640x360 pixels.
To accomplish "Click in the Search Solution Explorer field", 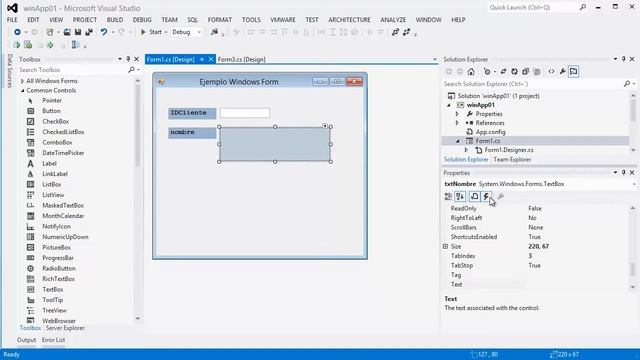I will pyautogui.click(x=533, y=84).
